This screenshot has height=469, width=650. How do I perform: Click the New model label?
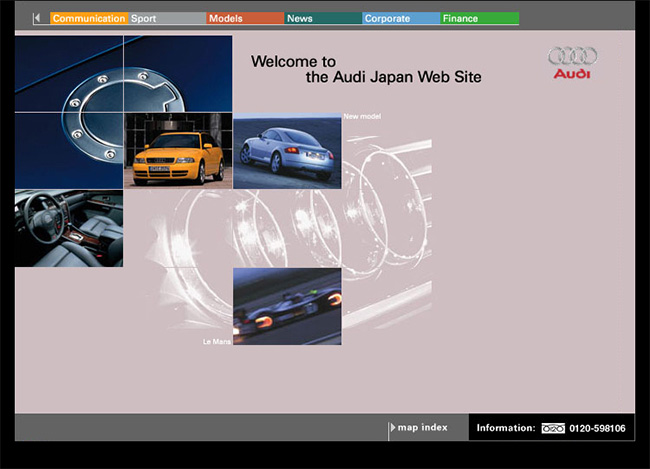tap(362, 117)
